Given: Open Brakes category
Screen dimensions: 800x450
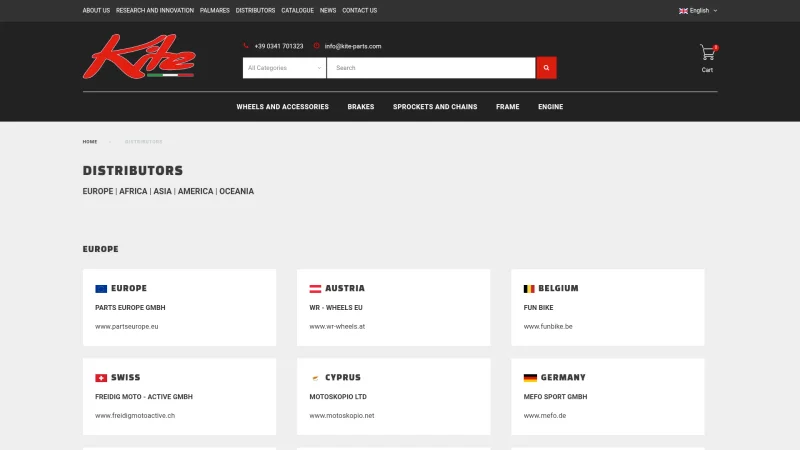Looking at the screenshot, I should pos(361,107).
